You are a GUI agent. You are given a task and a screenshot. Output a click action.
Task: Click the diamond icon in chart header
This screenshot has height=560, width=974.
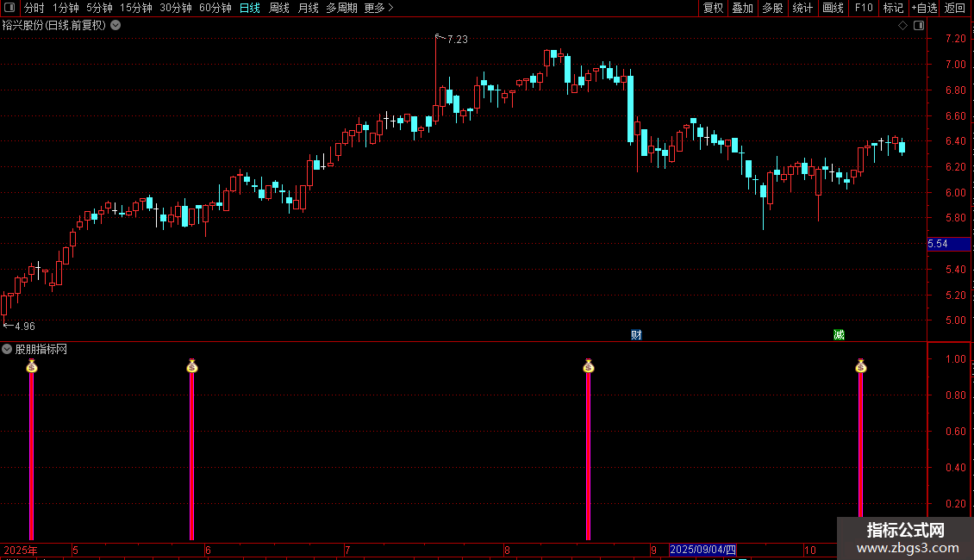click(903, 26)
